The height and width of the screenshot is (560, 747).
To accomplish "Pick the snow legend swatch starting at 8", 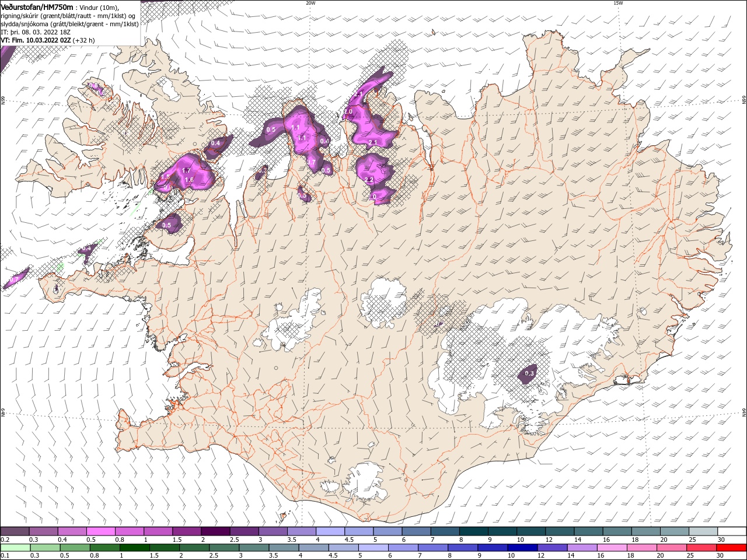I will [x=473, y=531].
